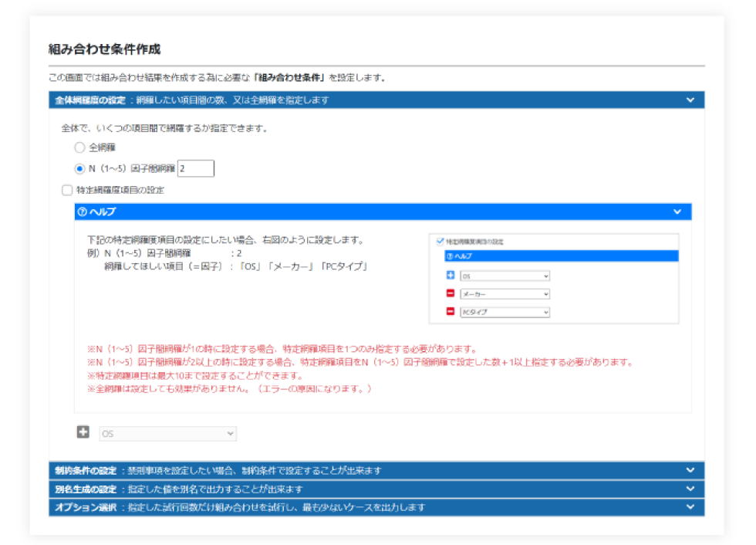Open the bottom OS factor dropdown
Screen dimensions: 756x545
[167, 434]
